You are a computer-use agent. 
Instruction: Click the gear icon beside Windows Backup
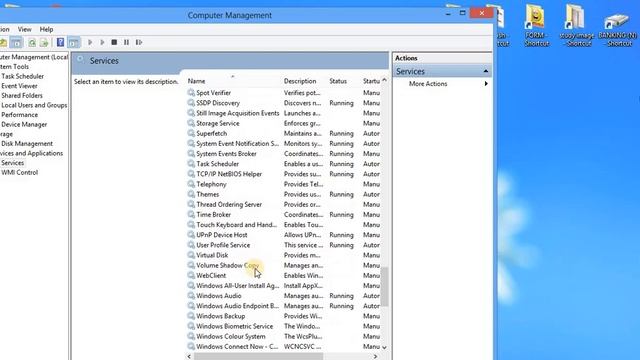click(191, 316)
